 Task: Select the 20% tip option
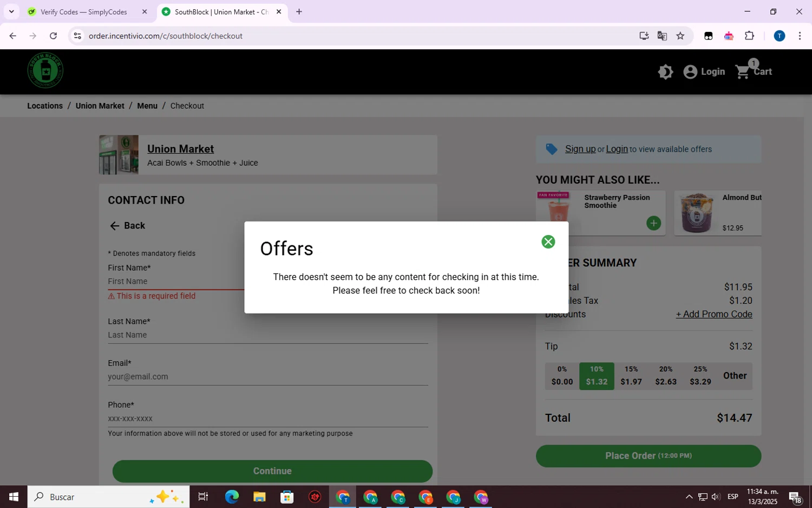tap(666, 376)
